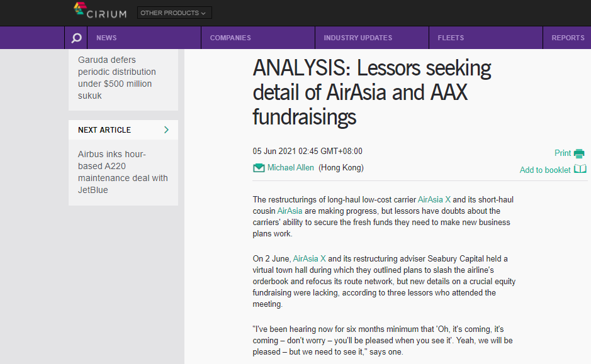Click AirAsia X link after 'On 2 June'
Viewport: 591px width, 364px height.
click(309, 258)
